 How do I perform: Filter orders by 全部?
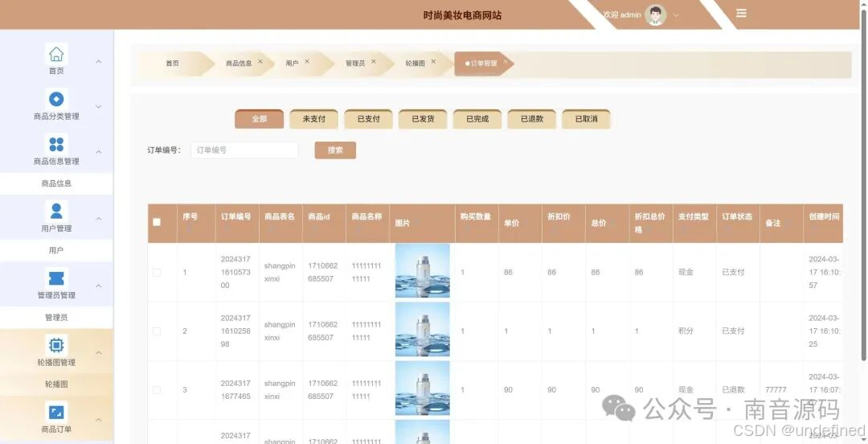pos(259,119)
